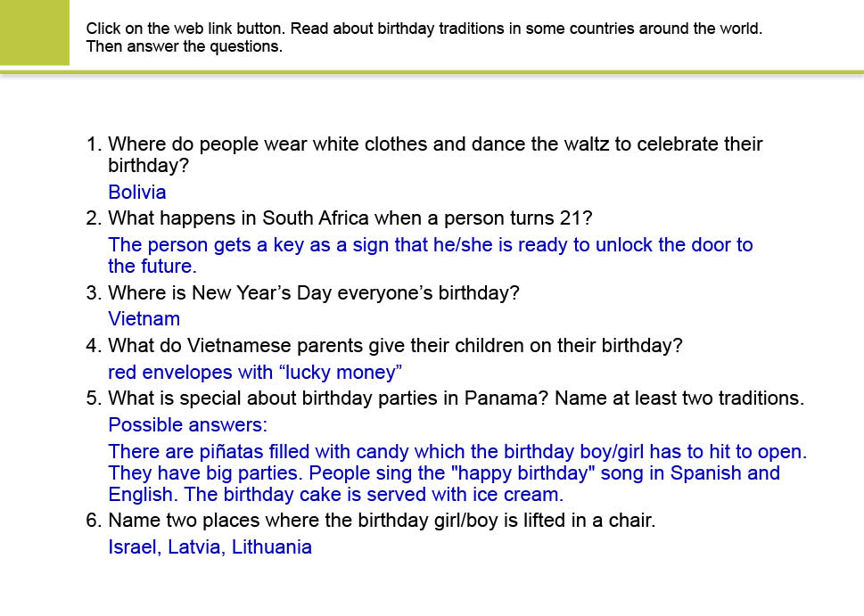Viewport: 864px width, 616px height.
Task: Click the answer "red envelopes with lucky money"
Action: [x=255, y=372]
